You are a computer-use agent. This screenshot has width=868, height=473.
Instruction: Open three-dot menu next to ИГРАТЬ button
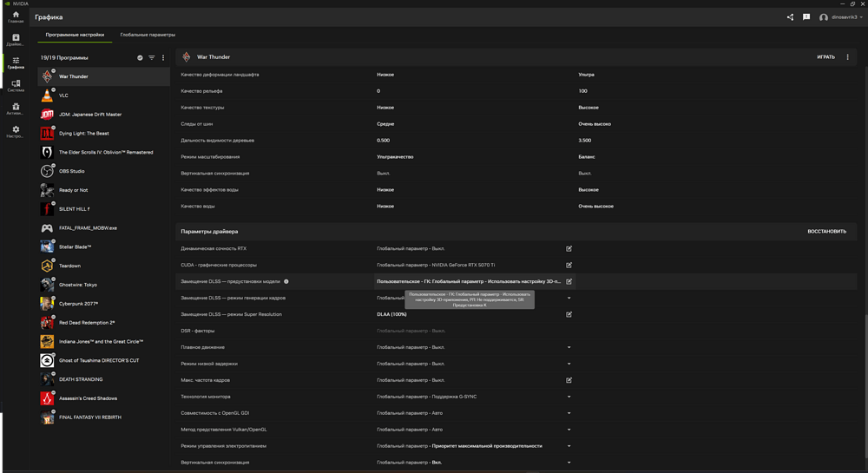[x=848, y=57]
